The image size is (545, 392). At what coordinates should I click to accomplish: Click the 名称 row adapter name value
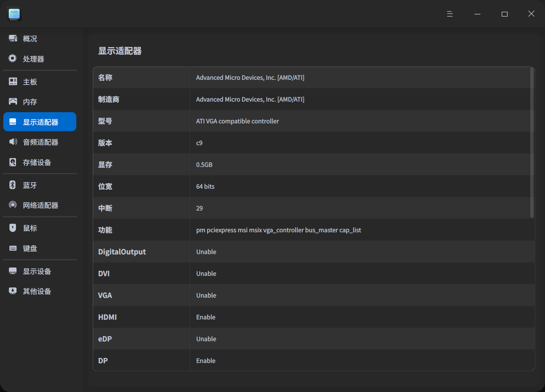click(250, 78)
